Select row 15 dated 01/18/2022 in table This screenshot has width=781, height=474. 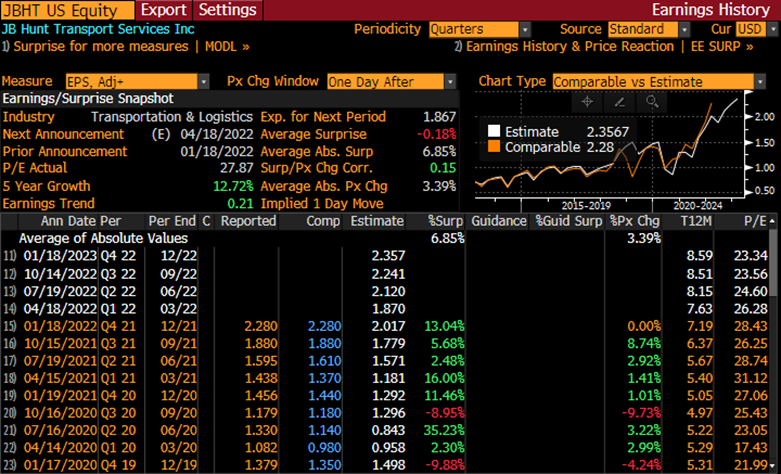point(385,326)
